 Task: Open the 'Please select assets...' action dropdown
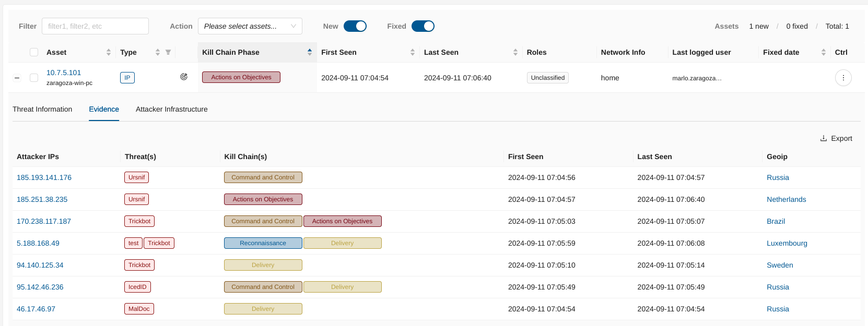tap(250, 26)
